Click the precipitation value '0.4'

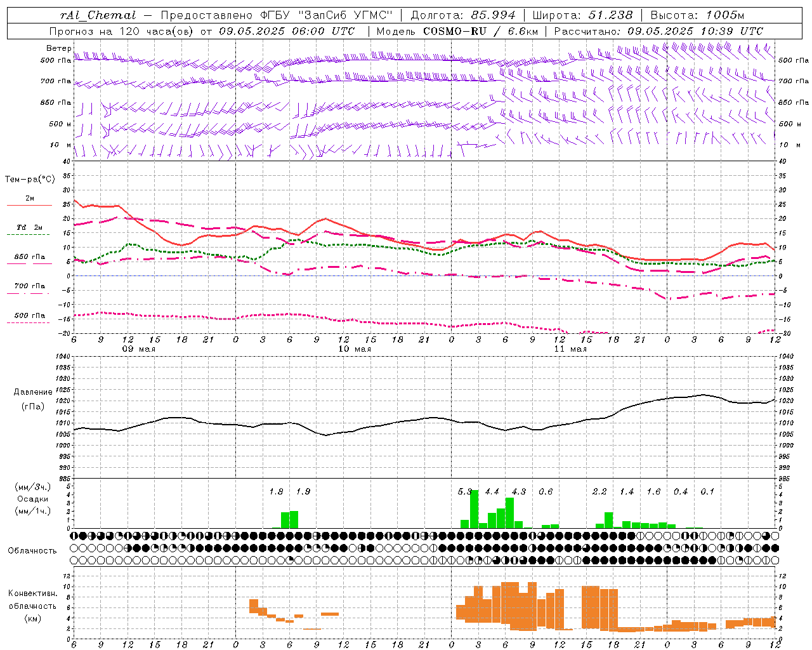click(x=681, y=491)
